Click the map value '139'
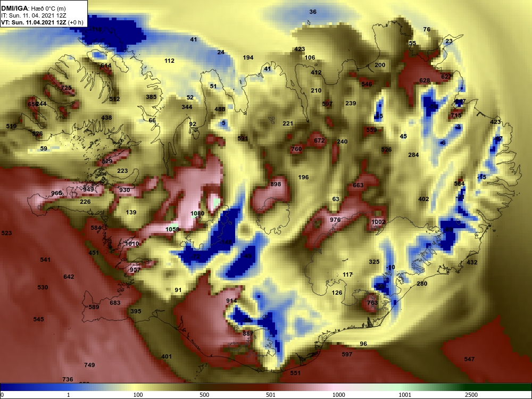Viewport: 532px width, 399px height. [131, 212]
